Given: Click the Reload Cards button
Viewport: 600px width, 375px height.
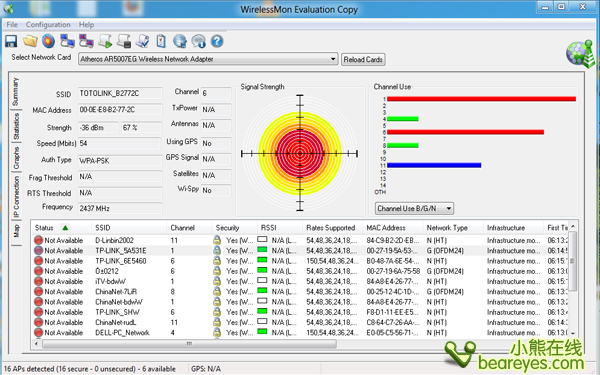Looking at the screenshot, I should 363,60.
